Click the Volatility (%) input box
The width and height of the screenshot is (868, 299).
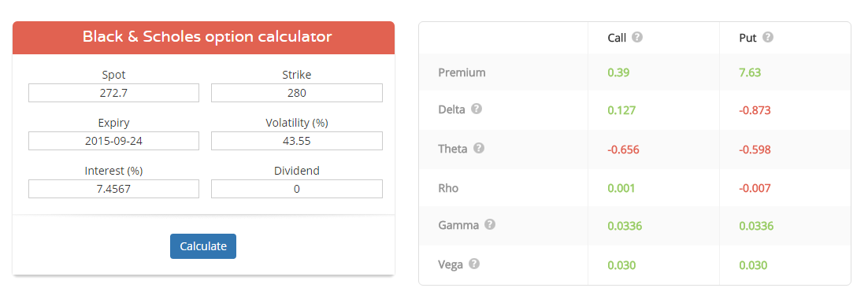297,141
